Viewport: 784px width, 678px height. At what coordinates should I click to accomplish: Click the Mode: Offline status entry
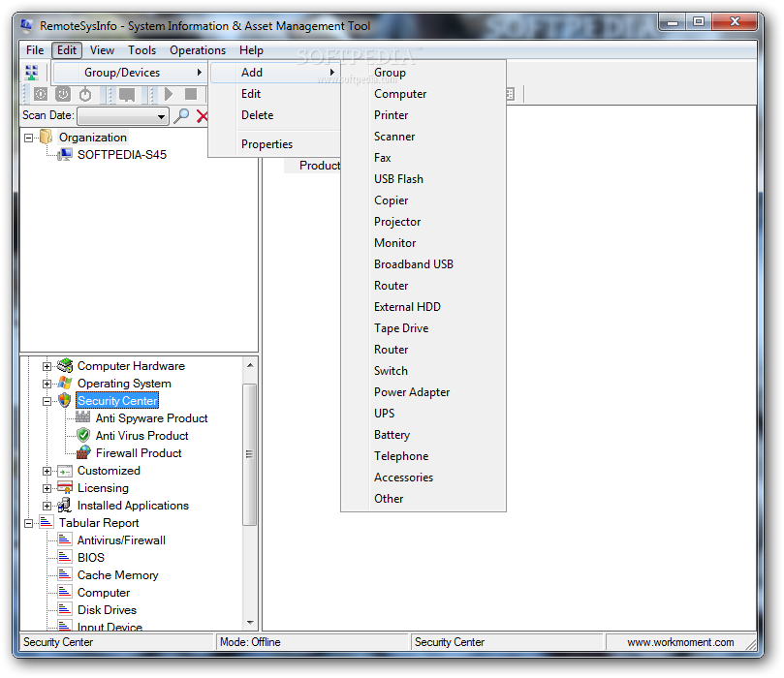(250, 642)
